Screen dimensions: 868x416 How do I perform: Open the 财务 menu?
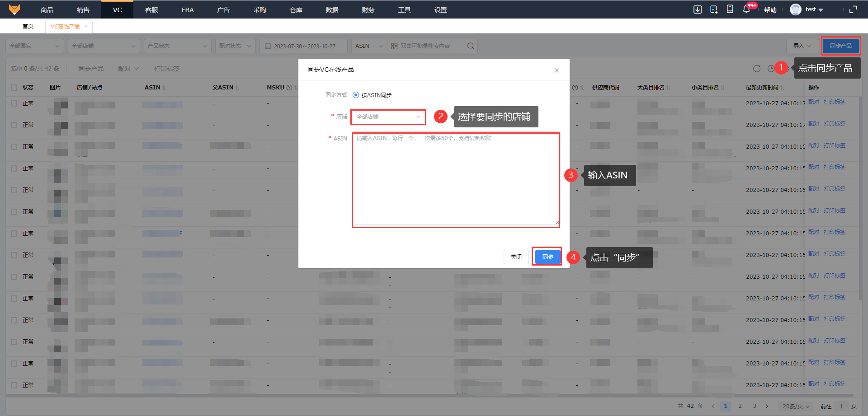(x=368, y=9)
